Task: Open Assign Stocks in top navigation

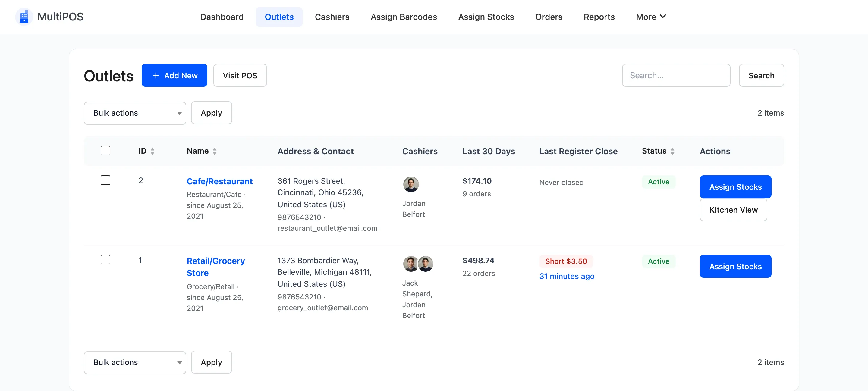Action: tap(486, 17)
